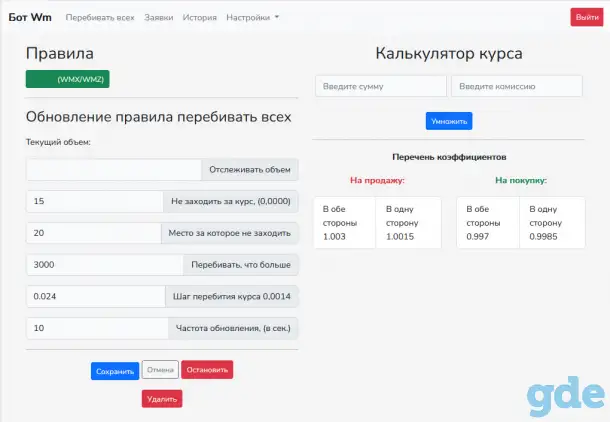Click the Частота обновления, (в сек.) label

coord(233,328)
